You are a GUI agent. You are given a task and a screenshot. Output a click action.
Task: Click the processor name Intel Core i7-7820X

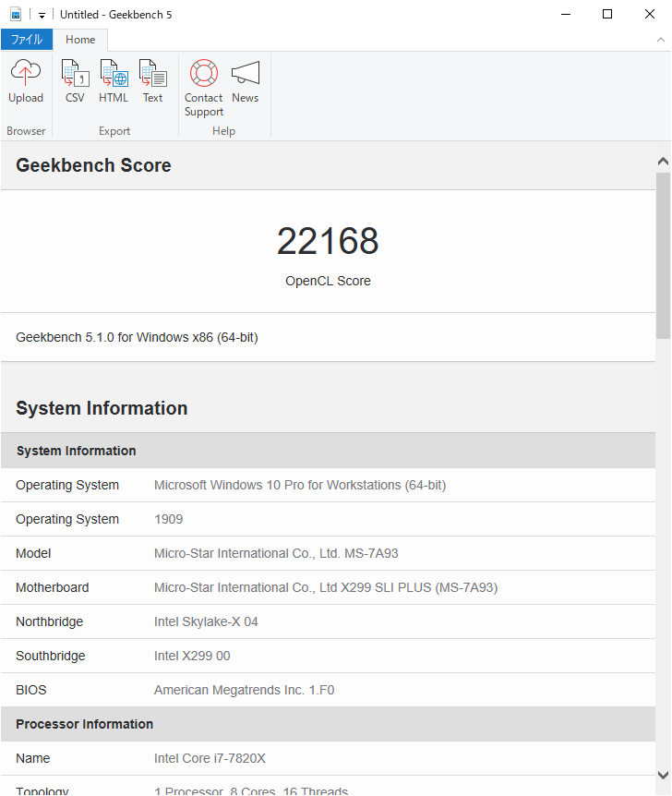tap(210, 758)
